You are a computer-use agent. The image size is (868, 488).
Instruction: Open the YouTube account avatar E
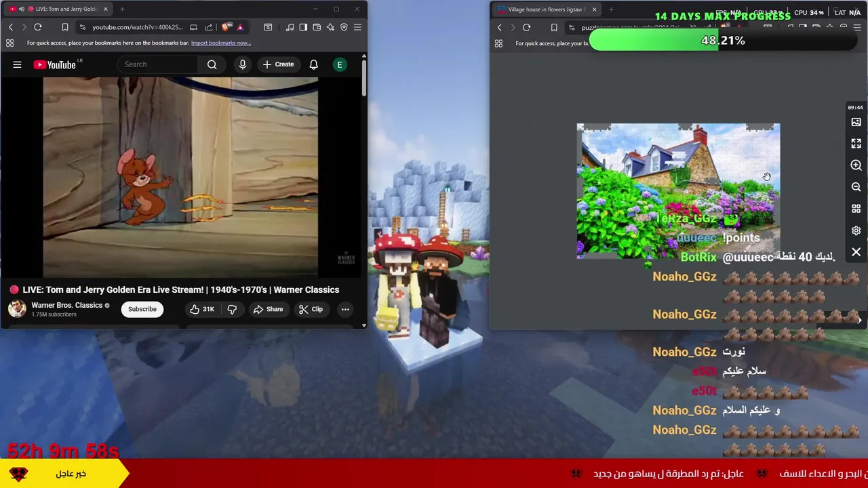[340, 64]
